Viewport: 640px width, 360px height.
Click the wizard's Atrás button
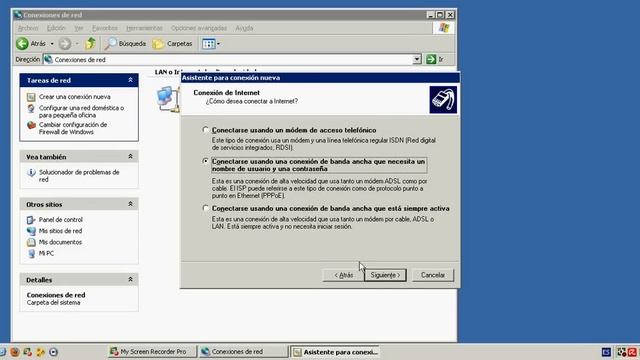[x=343, y=275]
